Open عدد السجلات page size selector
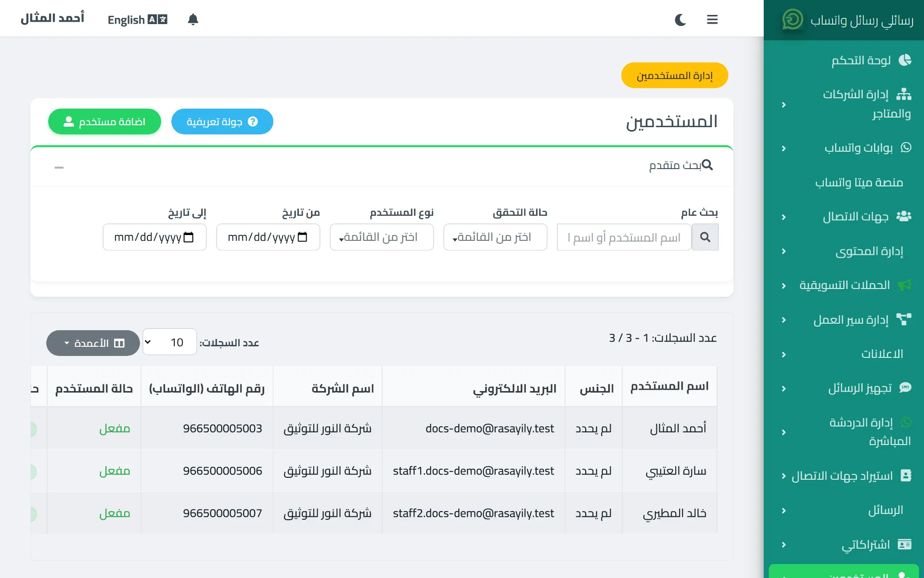924x578 pixels. click(x=170, y=342)
